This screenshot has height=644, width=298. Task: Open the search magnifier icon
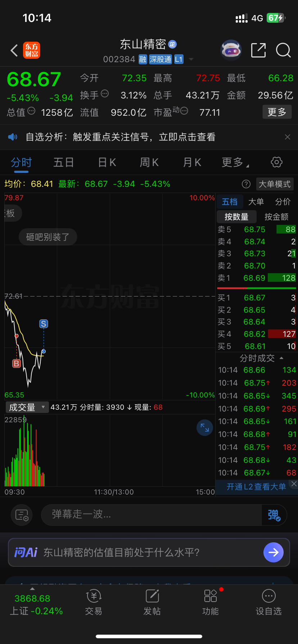coord(283,50)
